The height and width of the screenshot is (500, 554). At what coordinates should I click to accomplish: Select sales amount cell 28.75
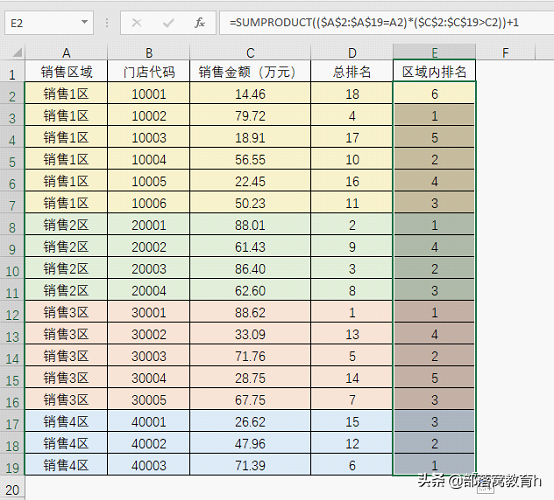coord(250,378)
